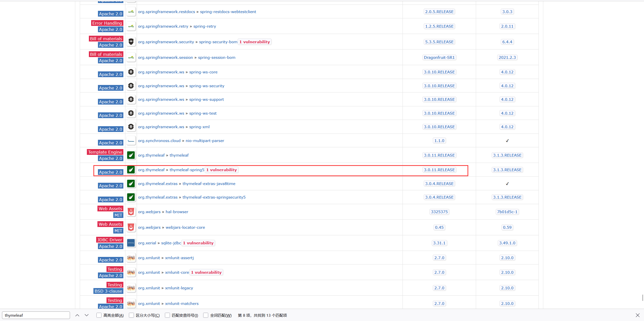The image size is (644, 321).
Task: Open 6.4.4 update for spring-security-bom
Action: (x=507, y=42)
